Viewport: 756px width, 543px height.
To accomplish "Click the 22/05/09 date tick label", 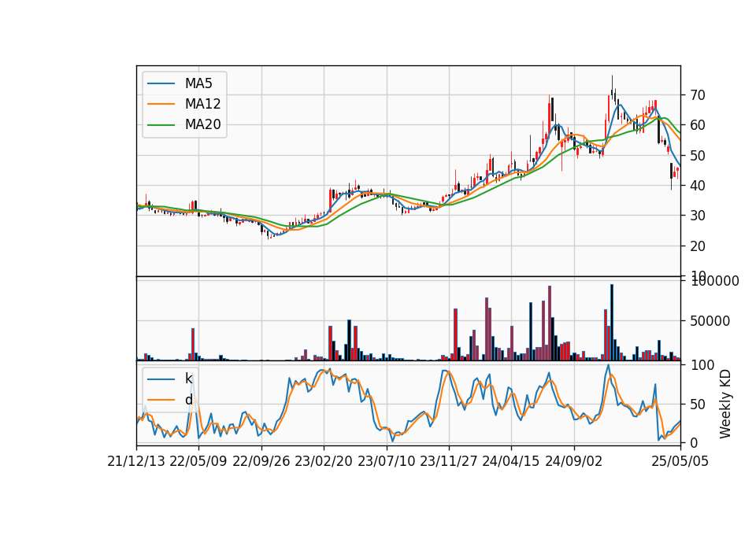I will coord(198,462).
